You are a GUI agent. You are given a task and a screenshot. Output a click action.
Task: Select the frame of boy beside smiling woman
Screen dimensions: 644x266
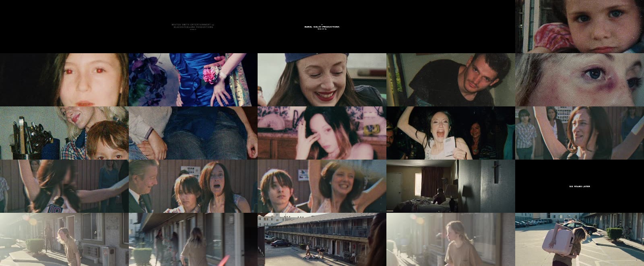click(322, 186)
